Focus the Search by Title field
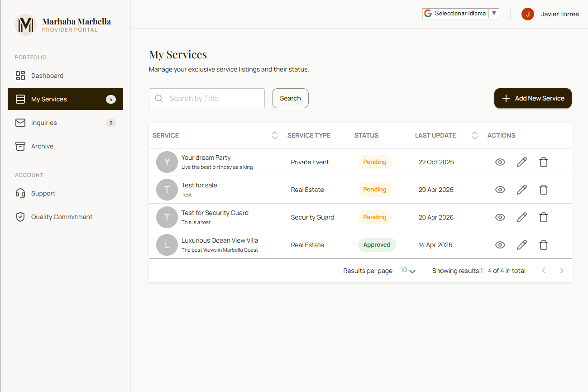Image resolution: width=588 pixels, height=392 pixels. coord(207,98)
